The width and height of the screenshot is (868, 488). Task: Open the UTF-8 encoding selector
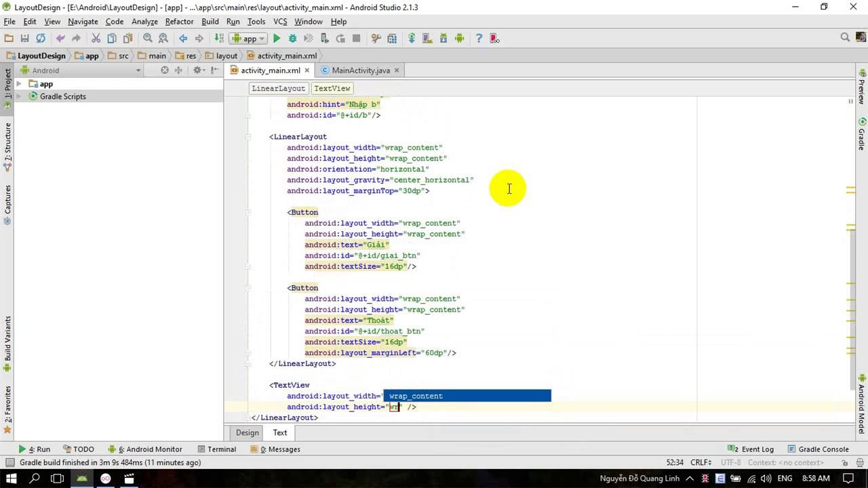[731, 462]
